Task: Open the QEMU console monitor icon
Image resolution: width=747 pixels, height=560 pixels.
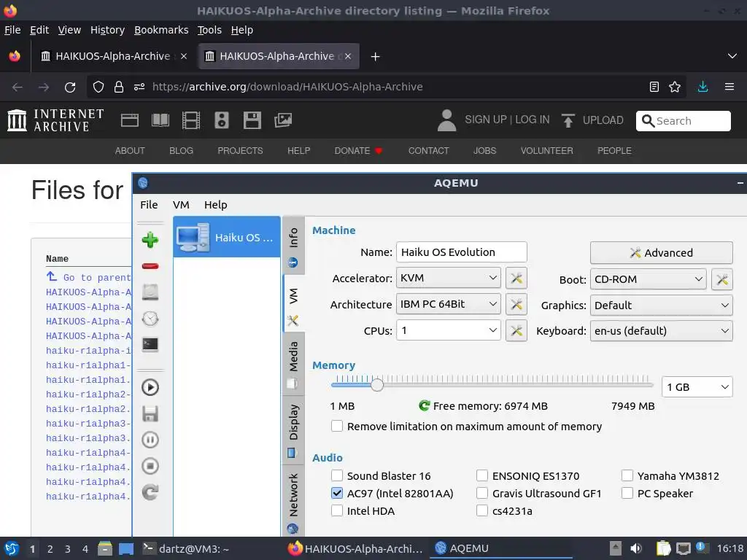Action: (x=150, y=344)
